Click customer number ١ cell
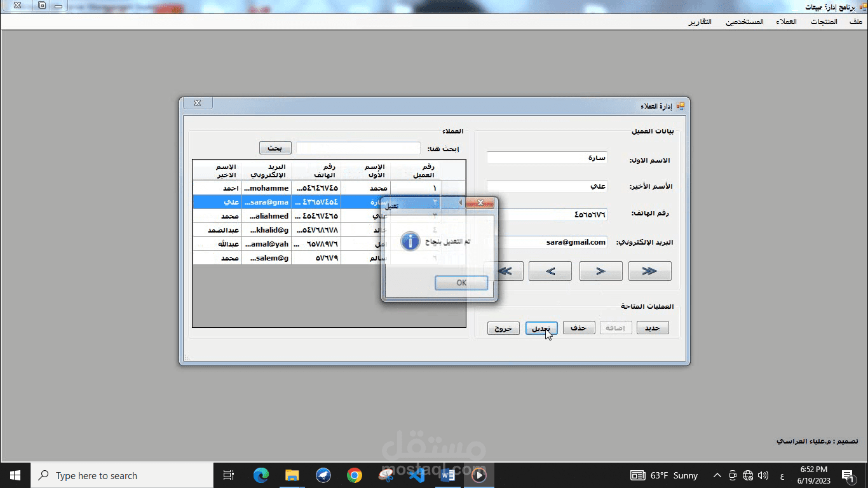Screen dimensions: 868x488 click(x=416, y=188)
